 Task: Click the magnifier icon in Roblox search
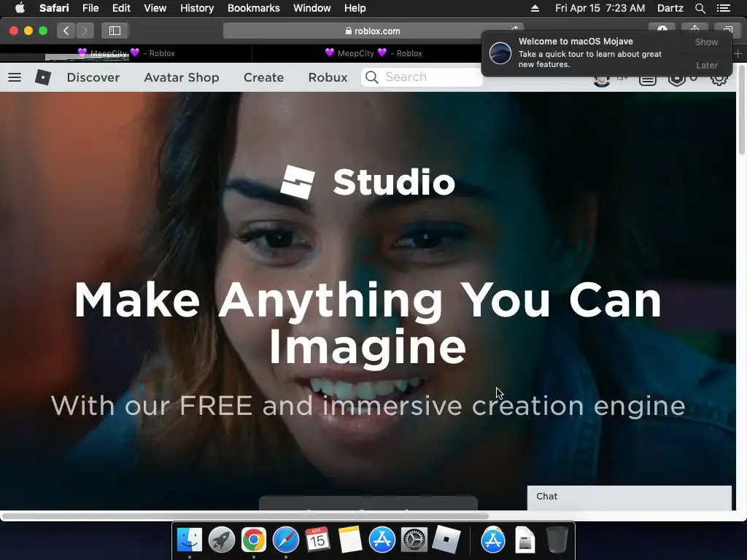pyautogui.click(x=371, y=77)
